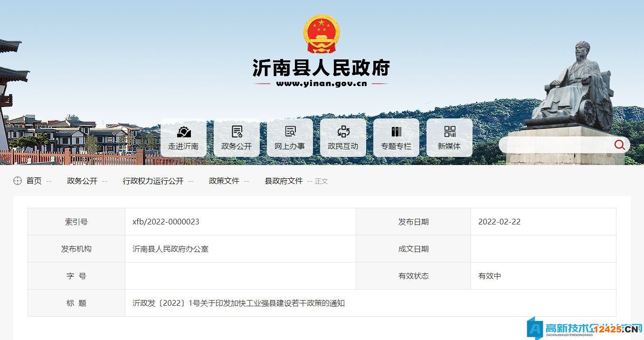Open the 政务公开 navigation tile

point(237,138)
